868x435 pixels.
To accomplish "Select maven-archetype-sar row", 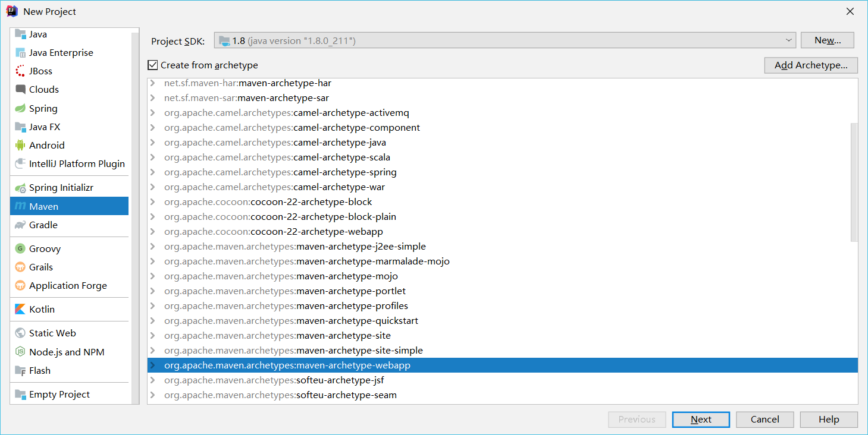I will point(503,98).
